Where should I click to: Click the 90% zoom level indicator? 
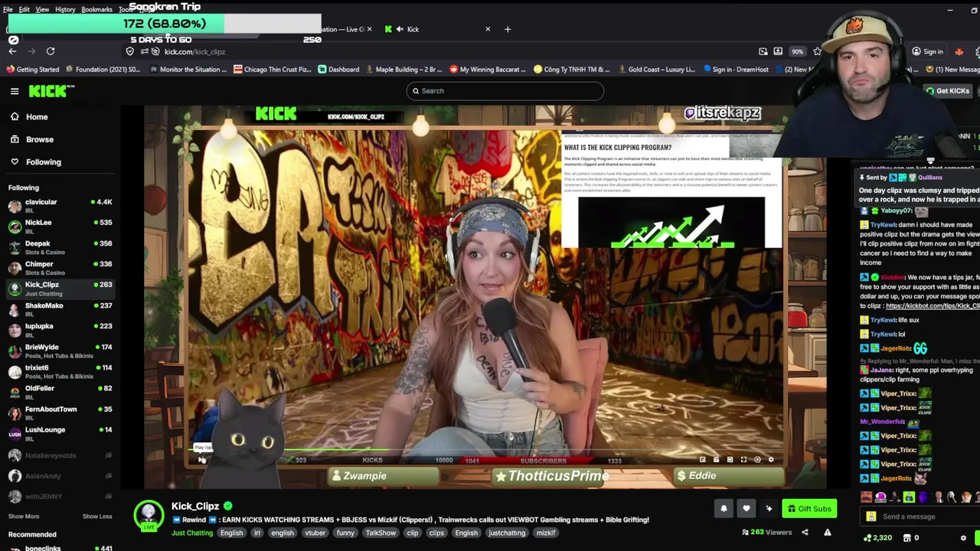point(798,51)
